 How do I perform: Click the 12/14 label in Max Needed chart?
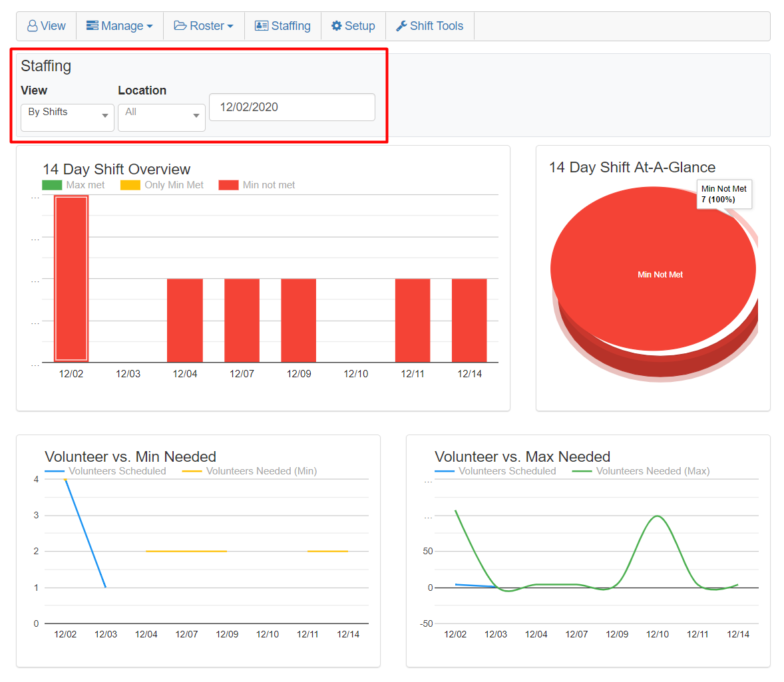[x=738, y=634]
